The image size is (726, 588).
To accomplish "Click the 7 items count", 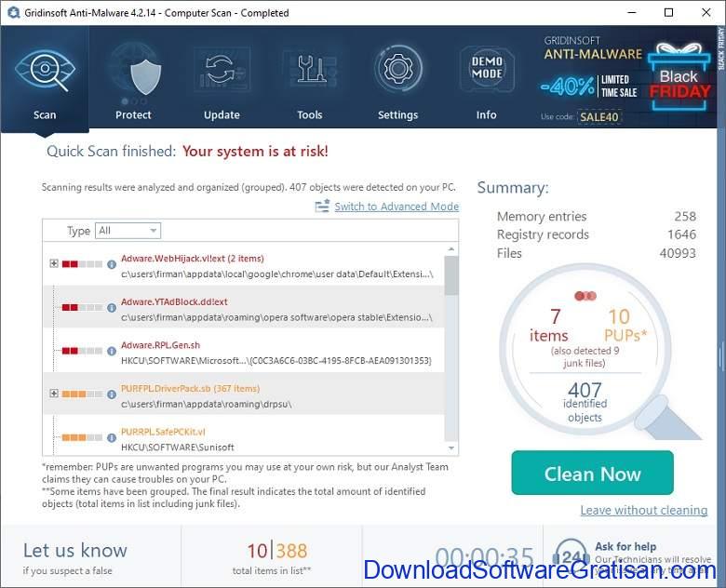I will (x=550, y=326).
